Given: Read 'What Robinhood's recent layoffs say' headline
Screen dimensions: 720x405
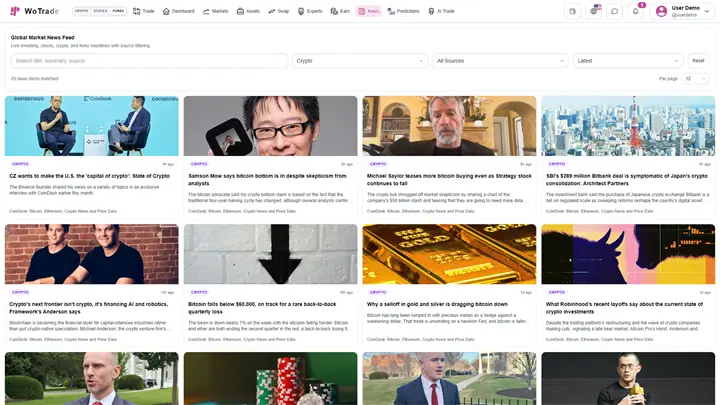Looking at the screenshot, I should [x=624, y=308].
